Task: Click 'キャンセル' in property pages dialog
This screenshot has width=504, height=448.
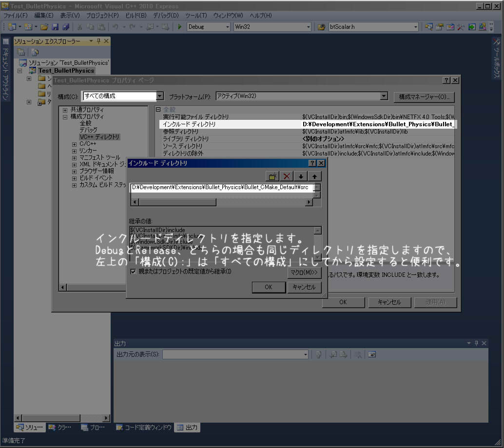Action: coord(389,302)
